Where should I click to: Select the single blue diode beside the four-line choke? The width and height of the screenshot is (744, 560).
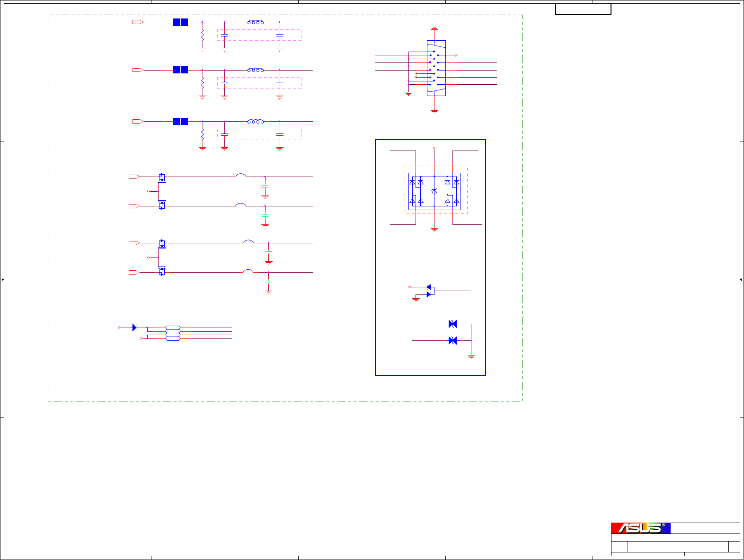pos(134,328)
